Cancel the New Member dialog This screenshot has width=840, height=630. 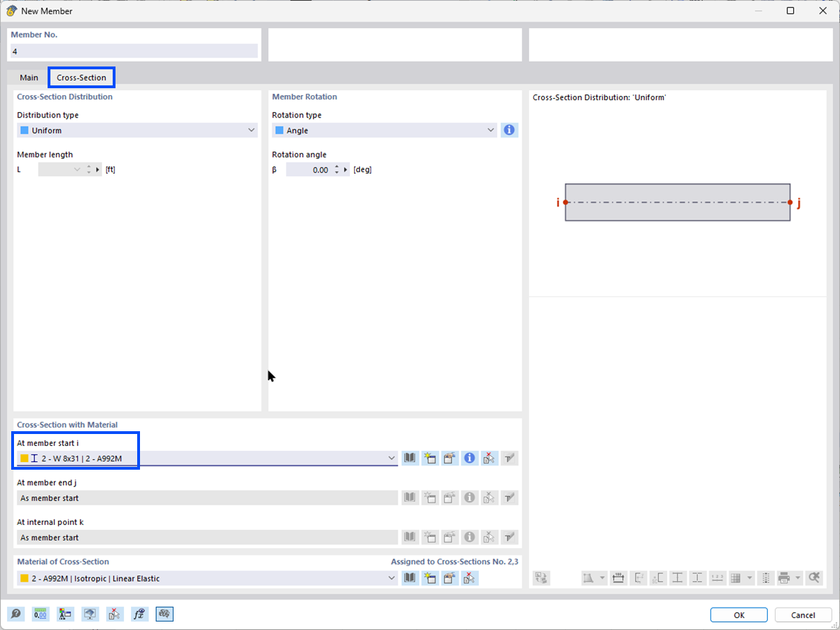pos(803,615)
